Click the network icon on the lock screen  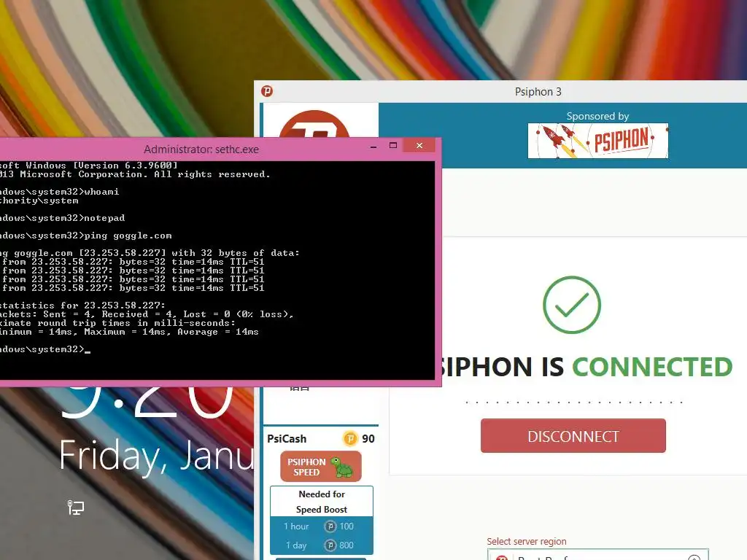point(75,507)
